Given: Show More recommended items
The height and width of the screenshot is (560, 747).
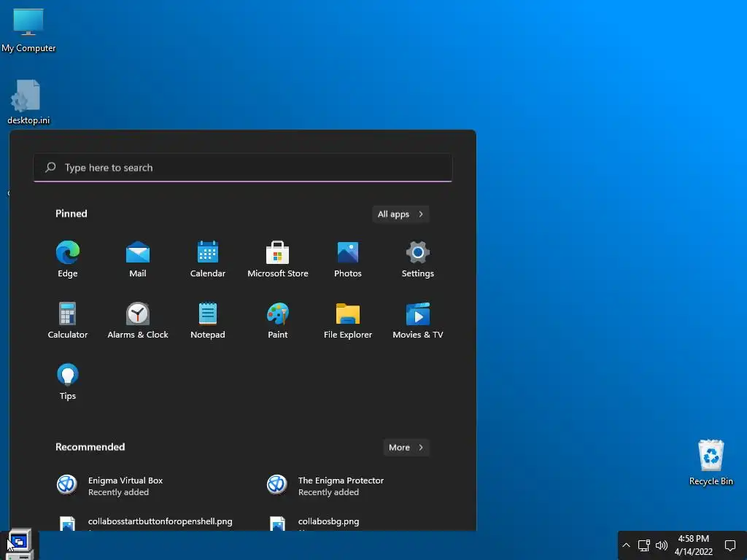Looking at the screenshot, I should click(406, 447).
